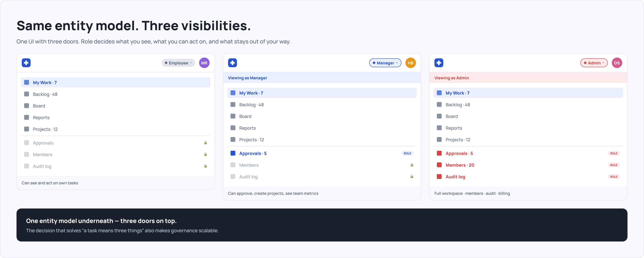Open the MR user avatar
Viewport: 644px width, 258px height.
tap(204, 63)
